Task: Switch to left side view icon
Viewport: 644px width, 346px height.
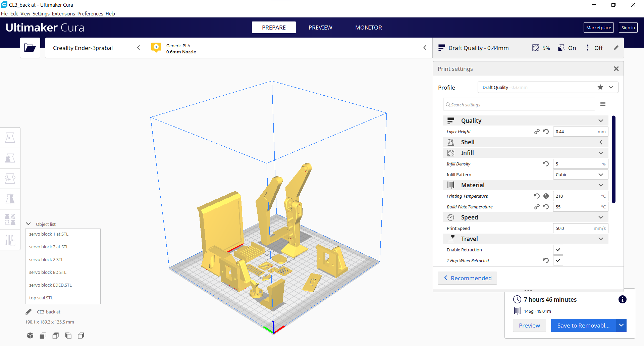Action: click(68, 335)
